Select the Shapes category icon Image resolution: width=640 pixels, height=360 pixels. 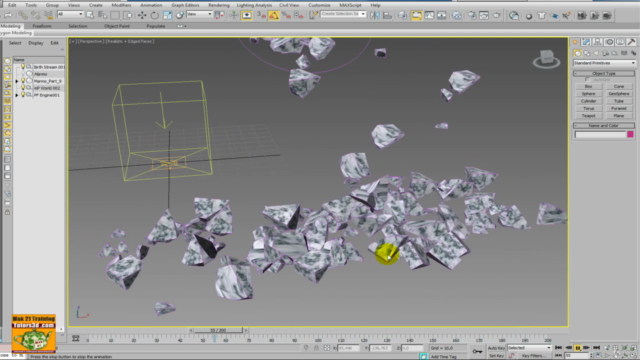click(x=587, y=53)
